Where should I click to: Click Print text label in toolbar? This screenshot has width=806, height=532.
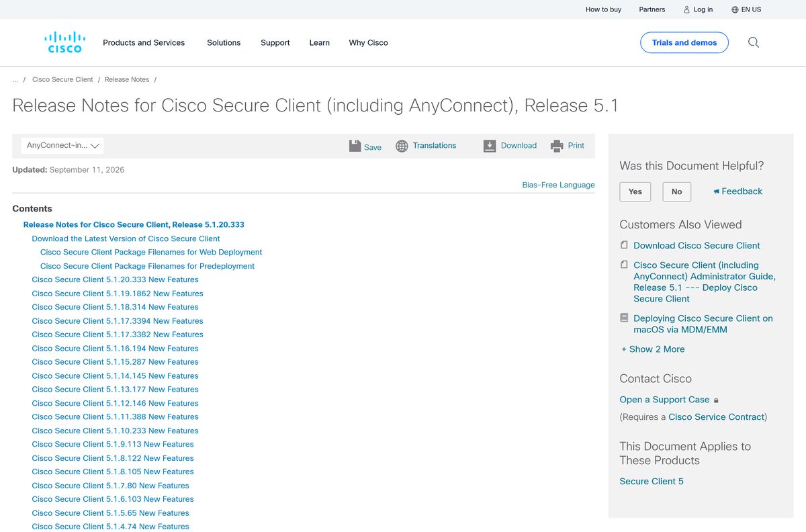click(x=576, y=145)
